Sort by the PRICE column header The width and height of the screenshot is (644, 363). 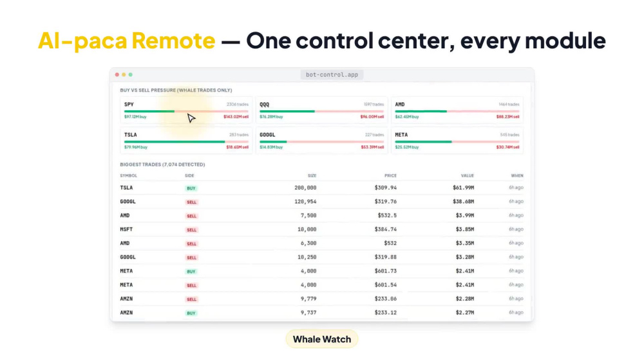(391, 175)
